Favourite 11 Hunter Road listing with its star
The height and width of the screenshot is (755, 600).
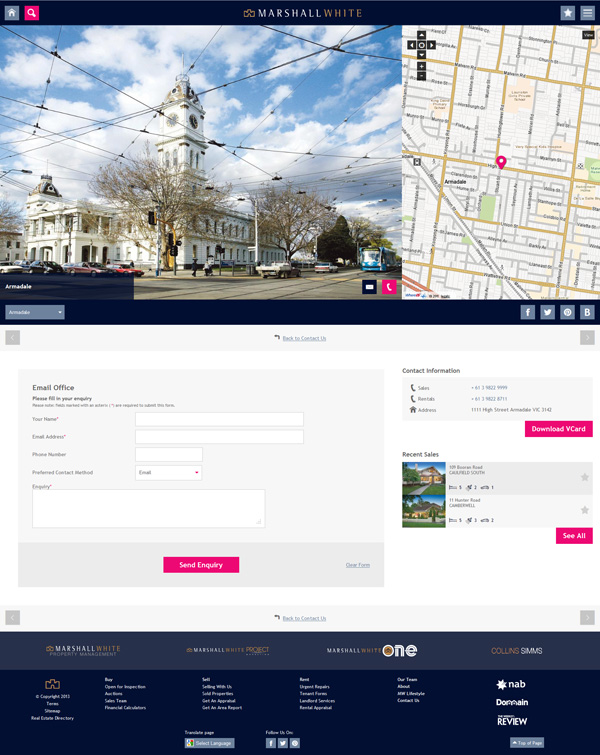point(585,510)
